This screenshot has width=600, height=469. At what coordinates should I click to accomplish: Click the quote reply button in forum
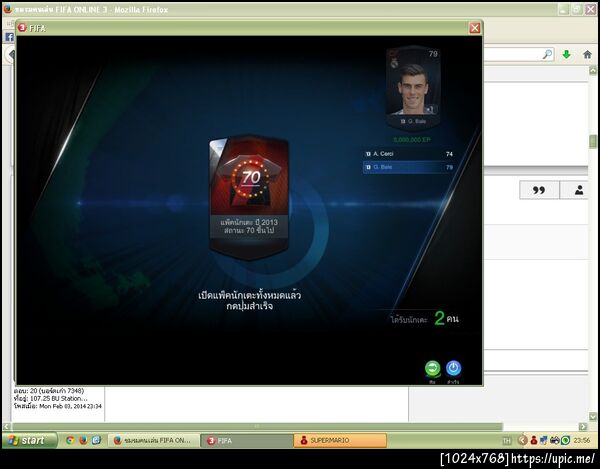click(x=539, y=190)
